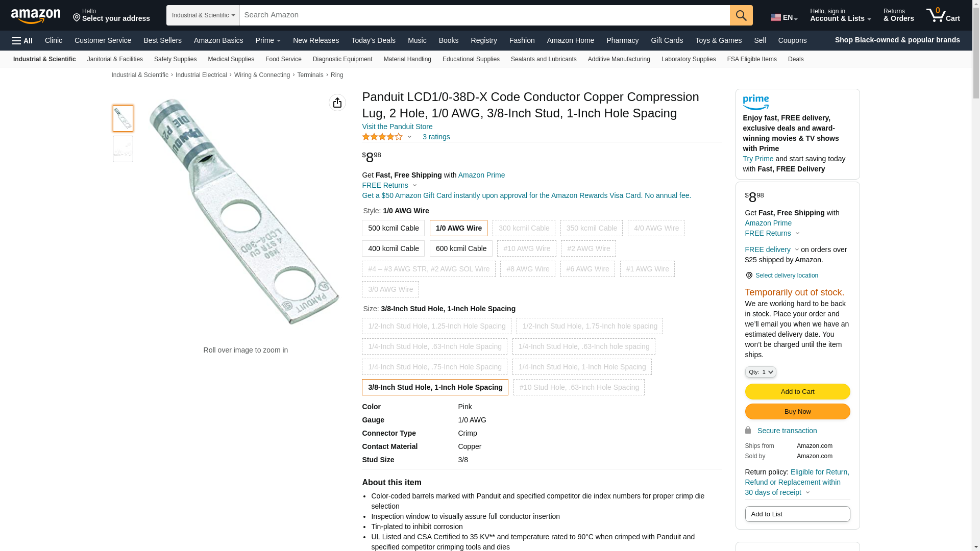Expand the EN language selector

pyautogui.click(x=783, y=17)
